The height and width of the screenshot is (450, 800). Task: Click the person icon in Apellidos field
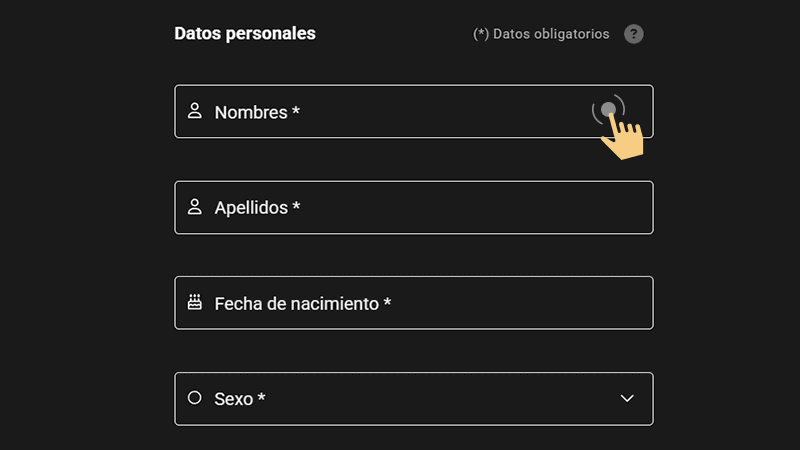tap(195, 207)
